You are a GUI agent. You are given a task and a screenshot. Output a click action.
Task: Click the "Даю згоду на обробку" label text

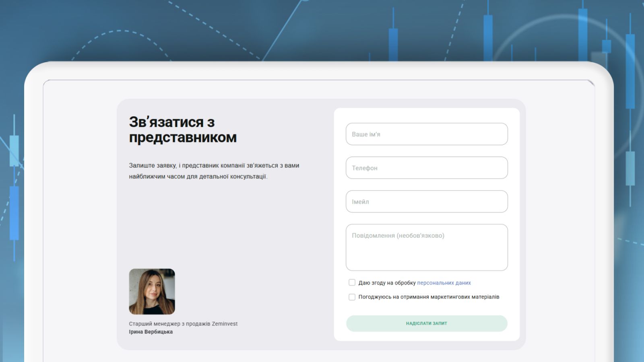pyautogui.click(x=387, y=283)
